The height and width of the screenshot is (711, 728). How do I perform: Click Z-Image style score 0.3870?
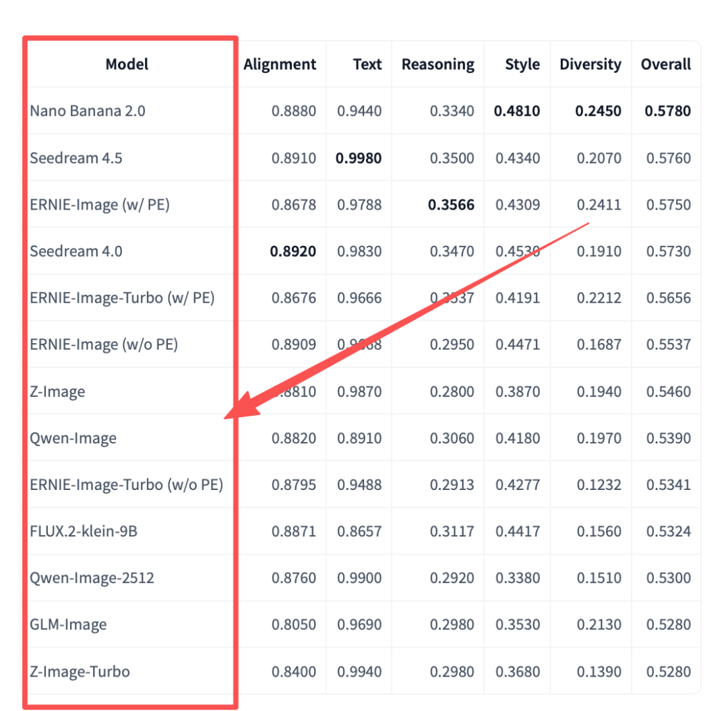pos(518,392)
